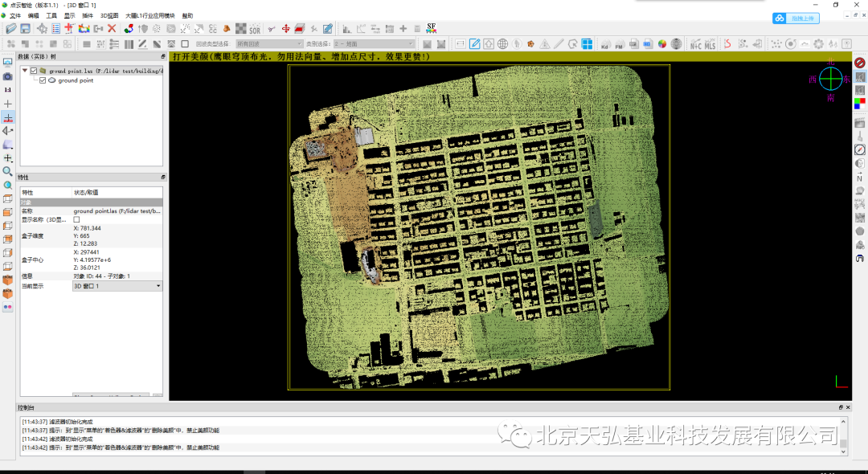The image size is (868, 474).
Task: Toggle checkbox for ground point.las file
Action: 34,71
